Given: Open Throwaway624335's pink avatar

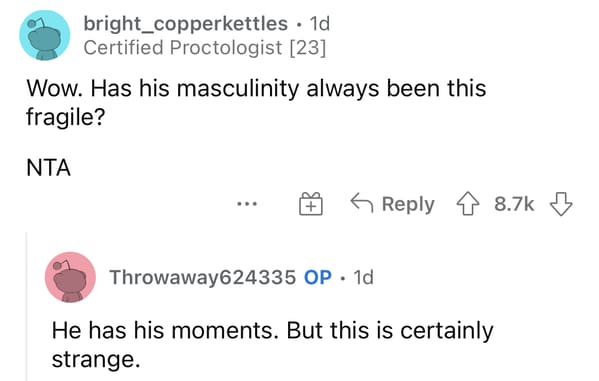Looking at the screenshot, I should [70, 277].
